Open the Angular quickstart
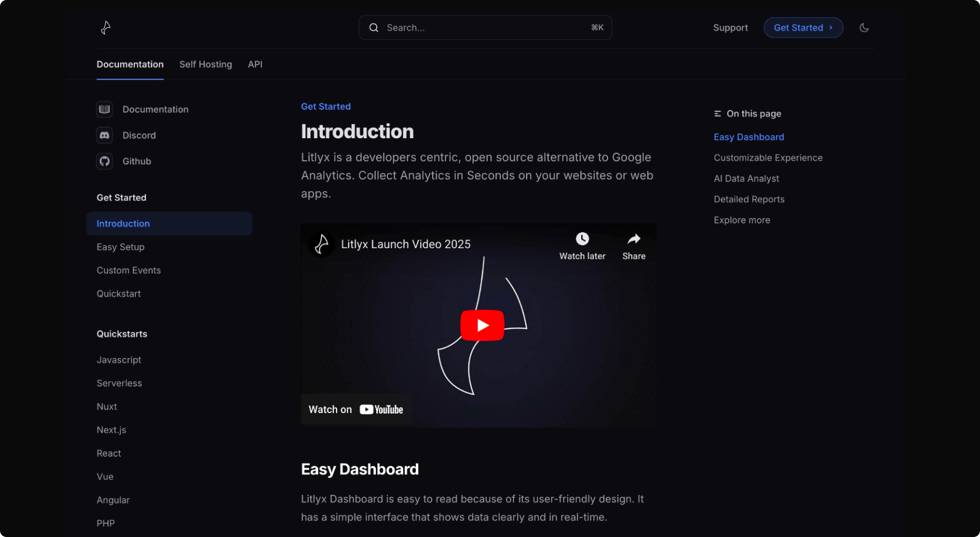The image size is (980, 537). 113,500
